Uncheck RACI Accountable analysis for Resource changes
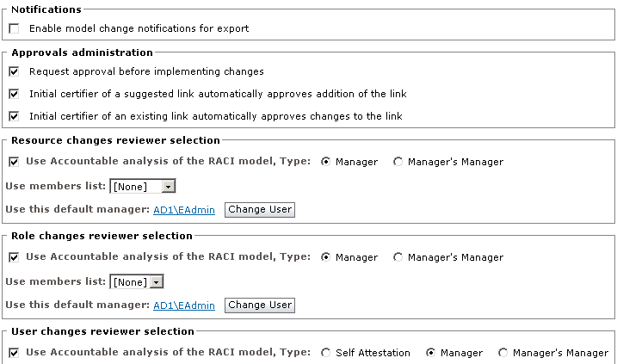Screen dimensions: 617x364 click(x=14, y=161)
